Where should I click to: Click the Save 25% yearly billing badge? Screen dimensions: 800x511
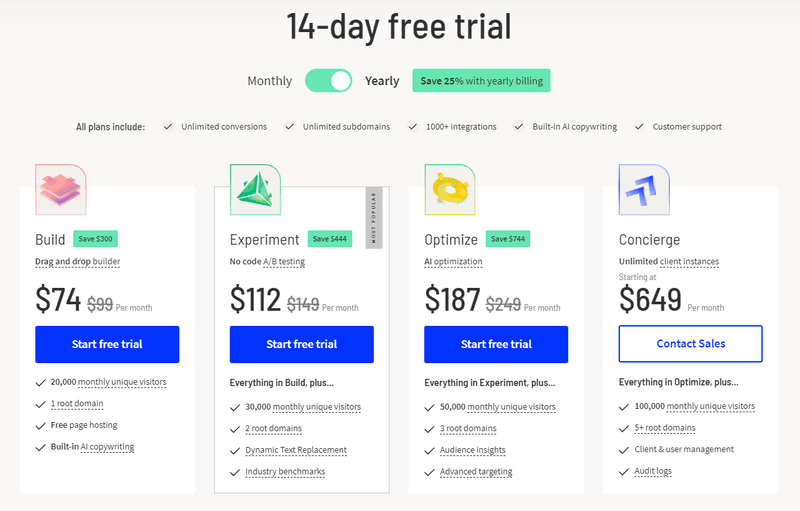(481, 81)
